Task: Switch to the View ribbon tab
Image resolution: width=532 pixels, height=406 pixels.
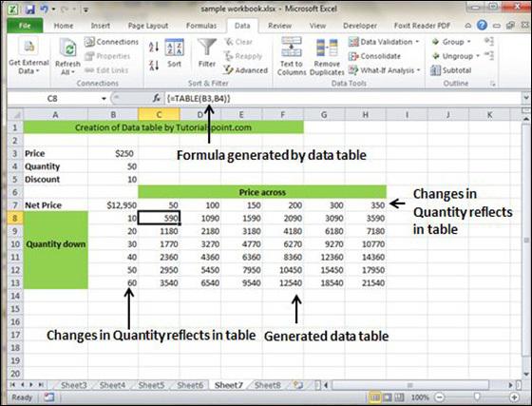Action: point(317,26)
